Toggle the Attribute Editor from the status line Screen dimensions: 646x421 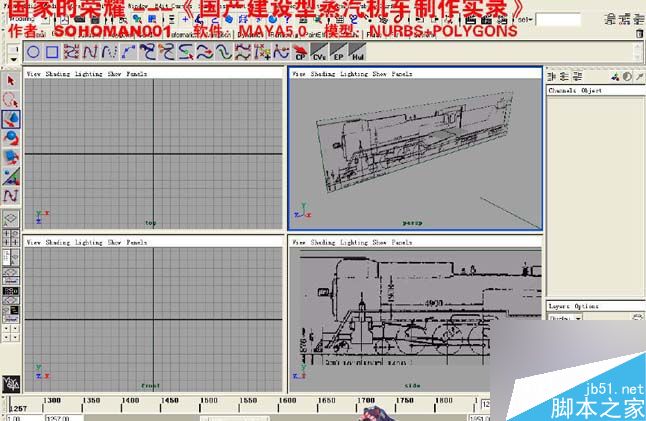click(x=611, y=19)
